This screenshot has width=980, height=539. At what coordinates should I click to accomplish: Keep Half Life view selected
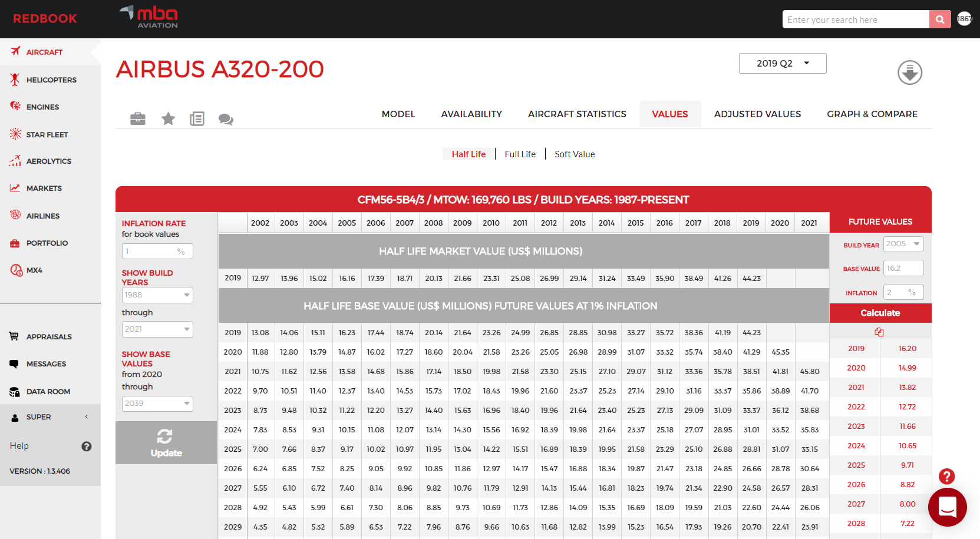pyautogui.click(x=468, y=154)
